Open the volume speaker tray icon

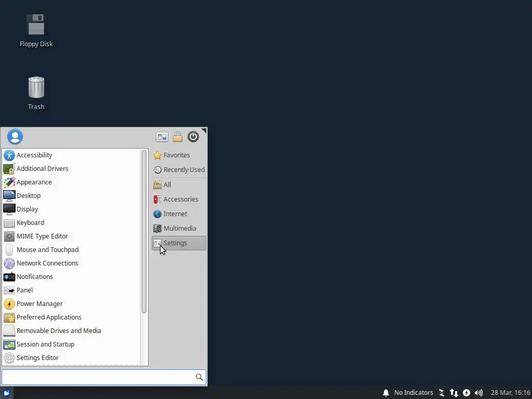click(478, 393)
